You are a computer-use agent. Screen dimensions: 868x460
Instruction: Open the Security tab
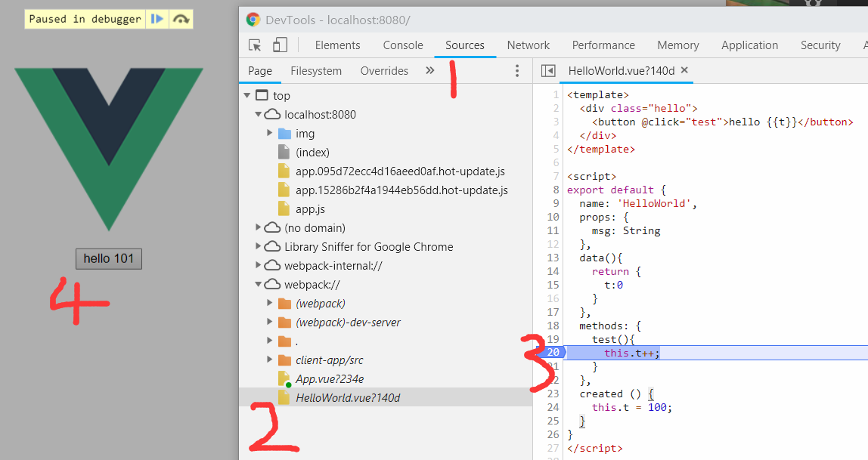(x=820, y=45)
